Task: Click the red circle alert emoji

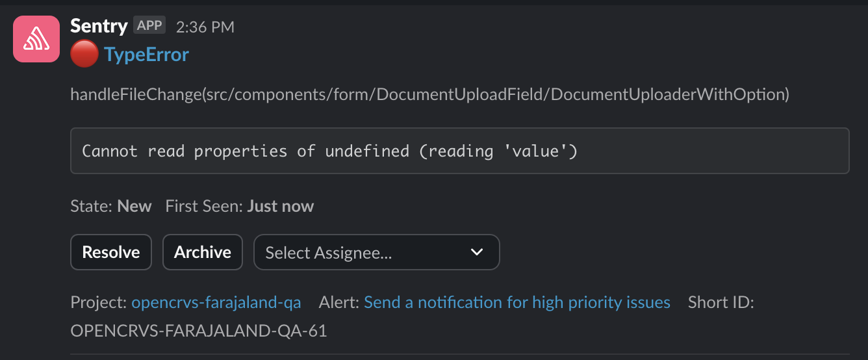Action: coord(84,54)
